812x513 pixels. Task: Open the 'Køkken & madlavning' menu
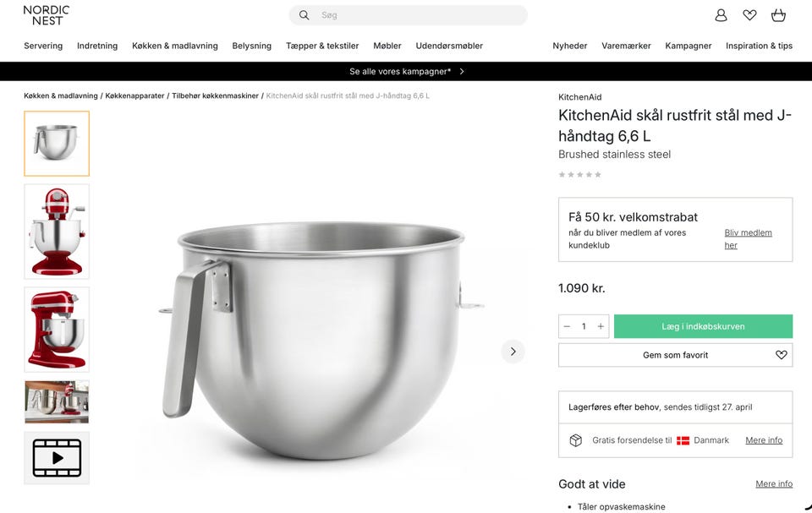(x=175, y=46)
